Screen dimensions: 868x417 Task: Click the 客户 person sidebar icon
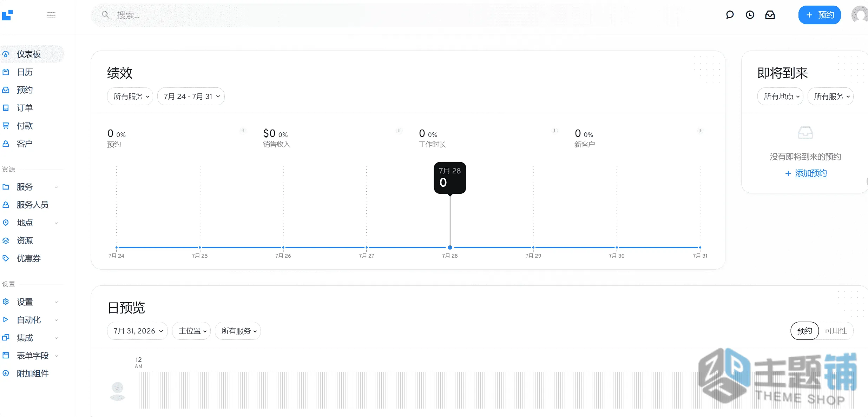pos(6,144)
